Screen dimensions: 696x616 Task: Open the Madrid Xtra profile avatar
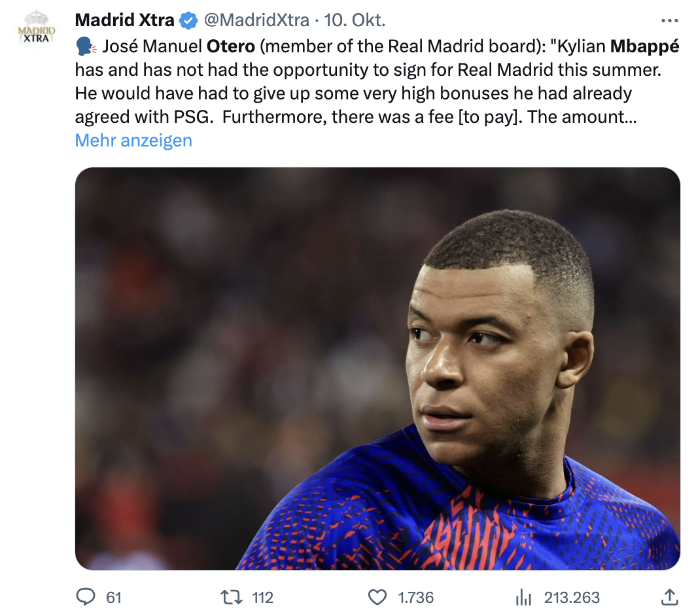tap(37, 33)
